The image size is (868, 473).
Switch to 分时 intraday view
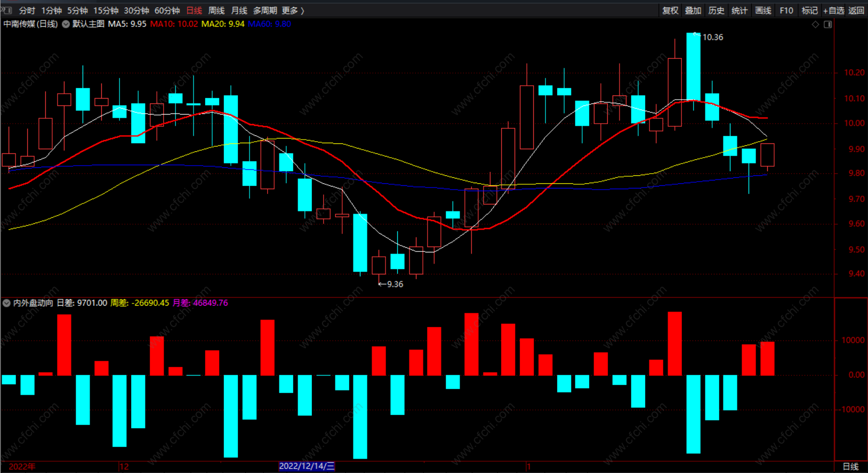pos(27,11)
